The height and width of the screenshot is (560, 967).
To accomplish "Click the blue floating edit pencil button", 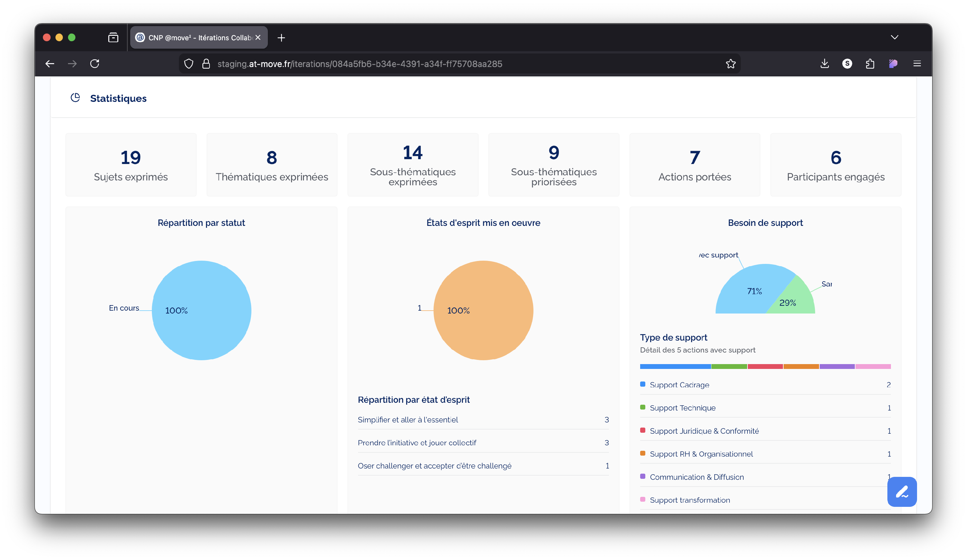I will 902,492.
